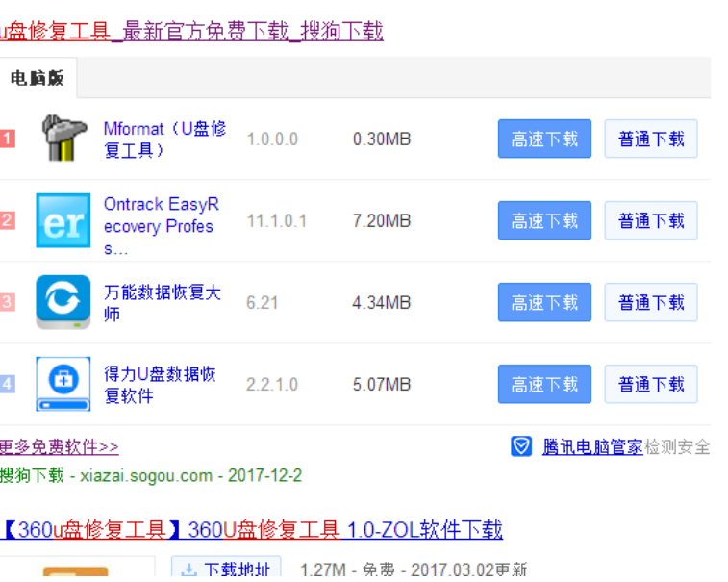Screen dimensions: 728x582
Task: Open the 腾讯电脑管家 link
Action: point(592,447)
